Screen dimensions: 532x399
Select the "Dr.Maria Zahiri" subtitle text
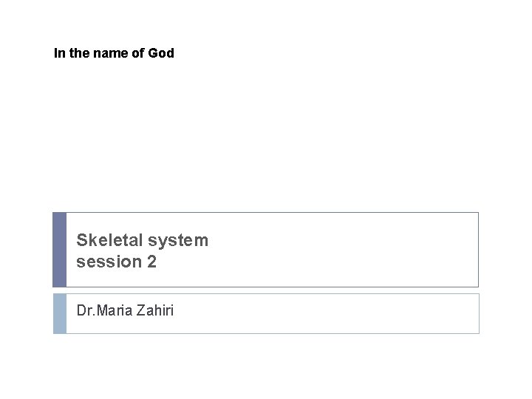[126, 311]
